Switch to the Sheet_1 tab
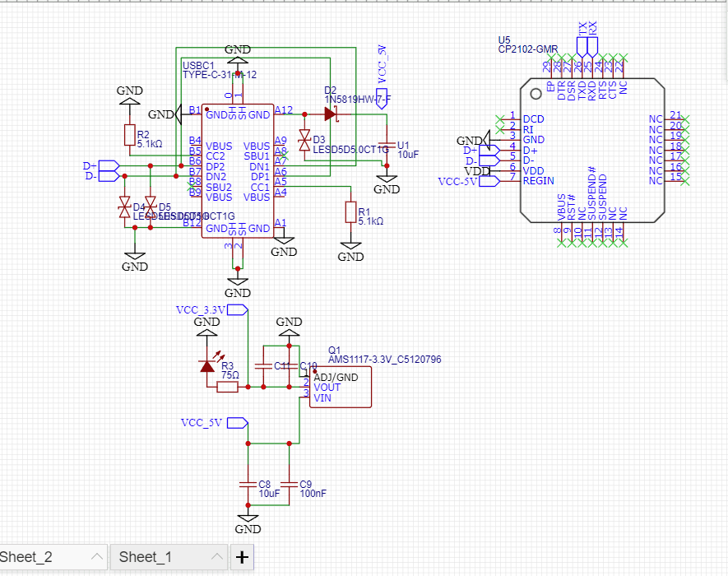Viewport: 728px width, 576px height. pyautogui.click(x=146, y=557)
